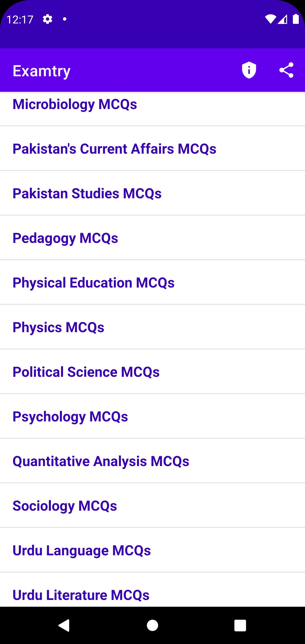Image resolution: width=305 pixels, height=644 pixels.
Task: Open the privacy policy shield icon
Action: (249, 70)
